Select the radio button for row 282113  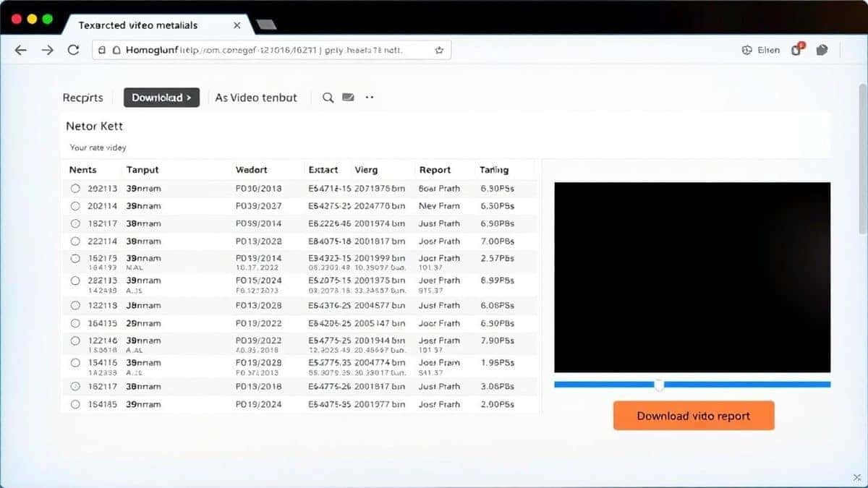point(75,281)
